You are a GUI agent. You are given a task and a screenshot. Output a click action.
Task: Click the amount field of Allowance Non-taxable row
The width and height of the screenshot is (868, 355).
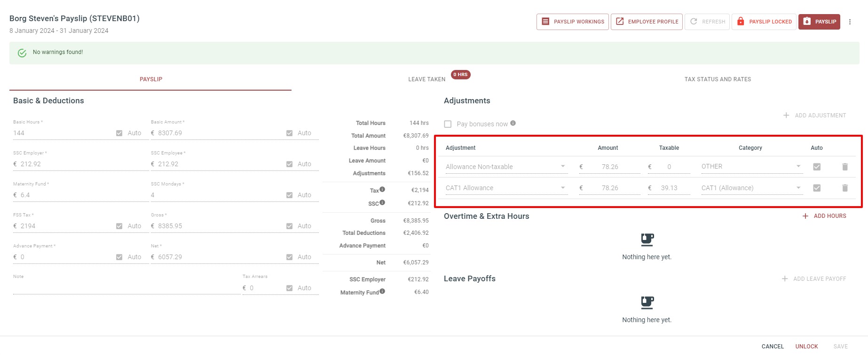pos(610,167)
